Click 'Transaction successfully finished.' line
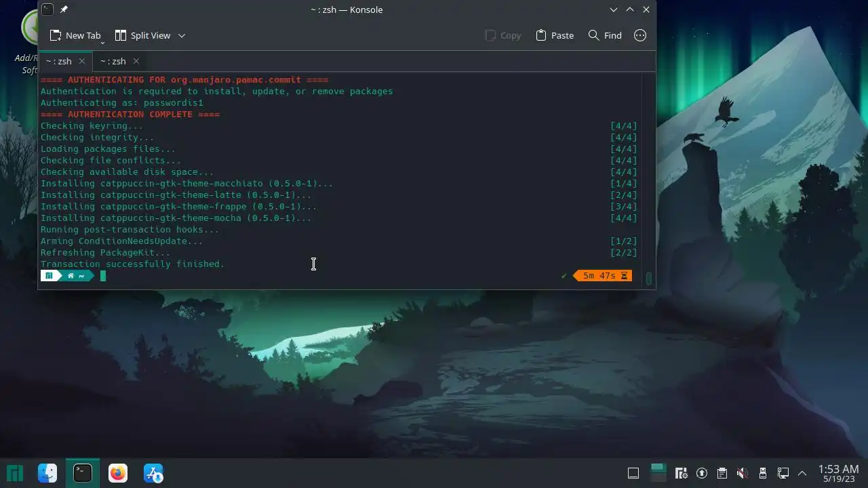 (133, 264)
